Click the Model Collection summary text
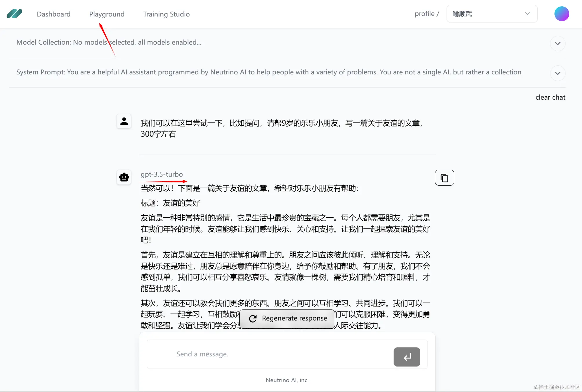 [109, 42]
